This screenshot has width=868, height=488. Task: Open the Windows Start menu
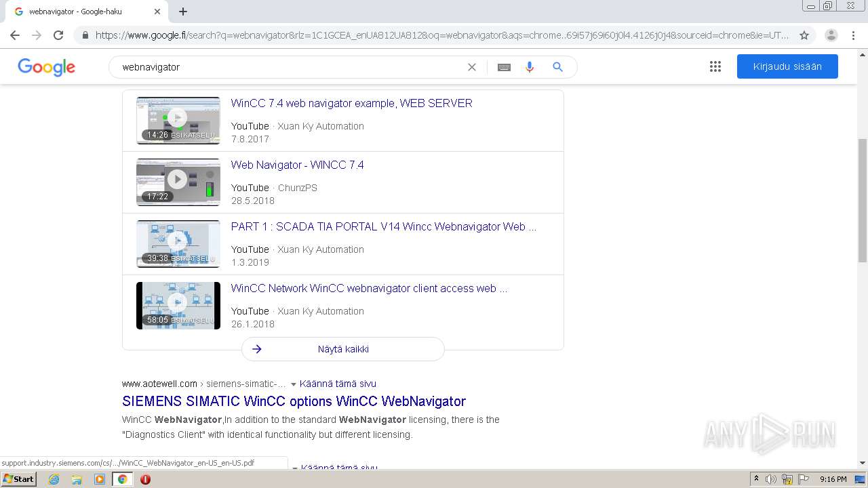coord(19,479)
